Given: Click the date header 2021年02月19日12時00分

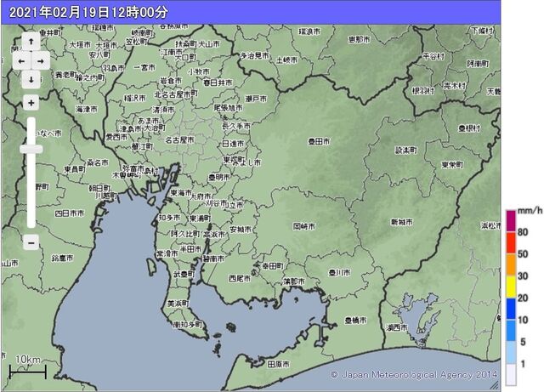Looking at the screenshot, I should point(88,13).
